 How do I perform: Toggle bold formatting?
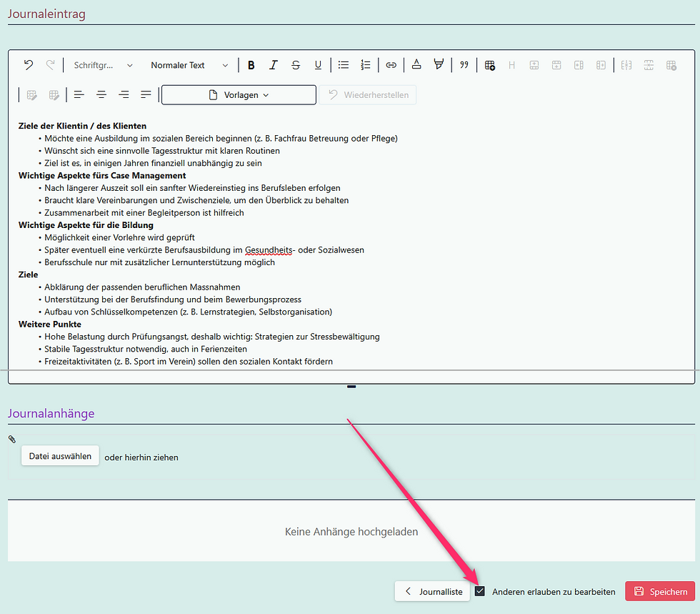click(x=251, y=65)
